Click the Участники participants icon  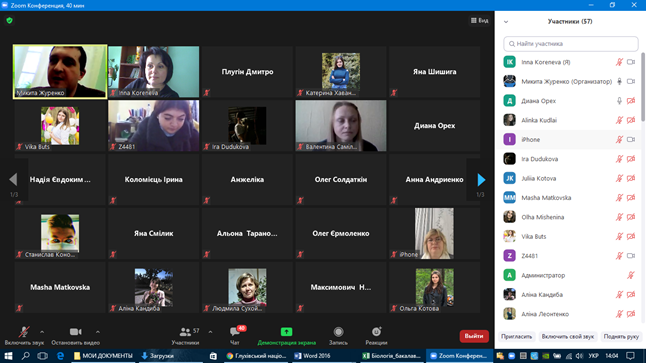[x=185, y=332]
